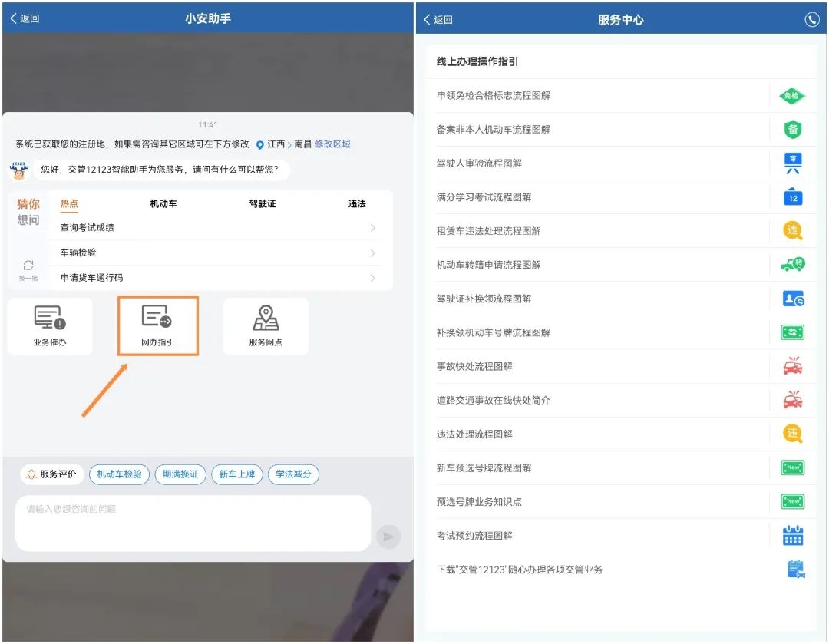Tap the phone icon in 服务中心 header
This screenshot has width=829, height=644.
click(811, 19)
